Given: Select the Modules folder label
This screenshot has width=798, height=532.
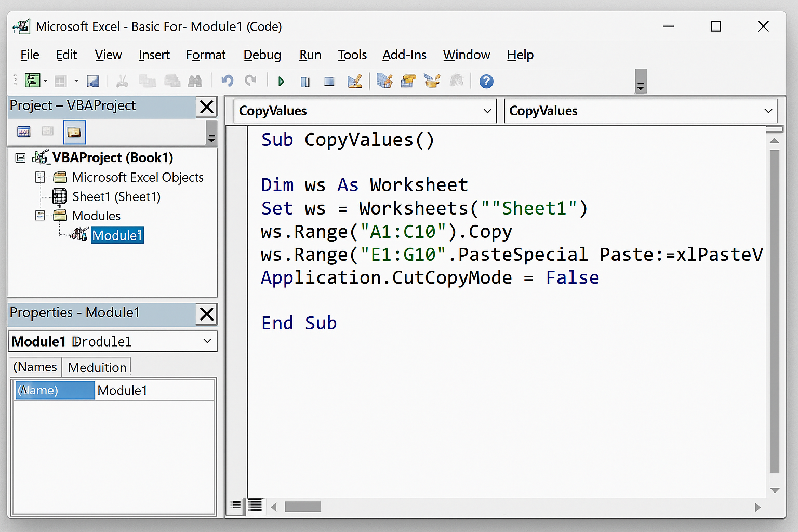Looking at the screenshot, I should pos(96,216).
